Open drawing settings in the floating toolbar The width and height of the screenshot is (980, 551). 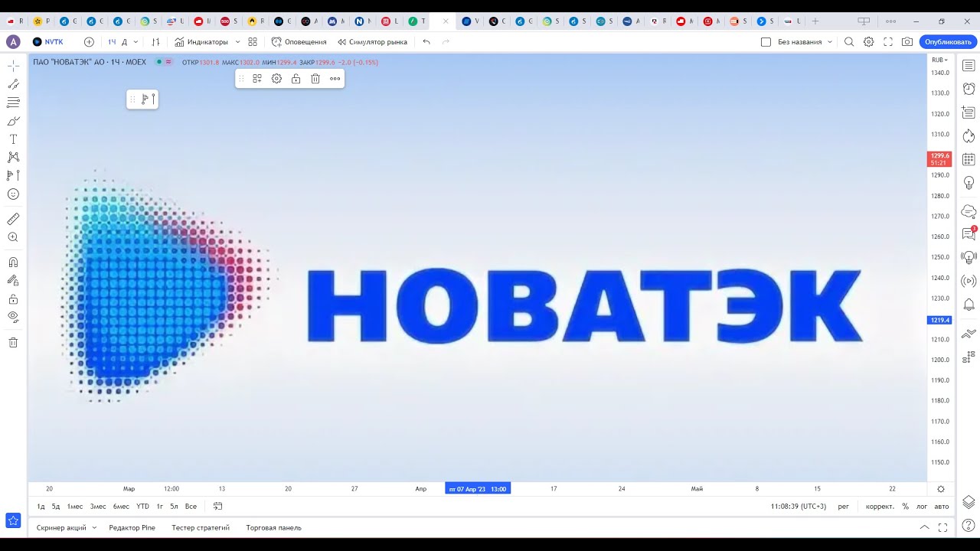coord(276,78)
